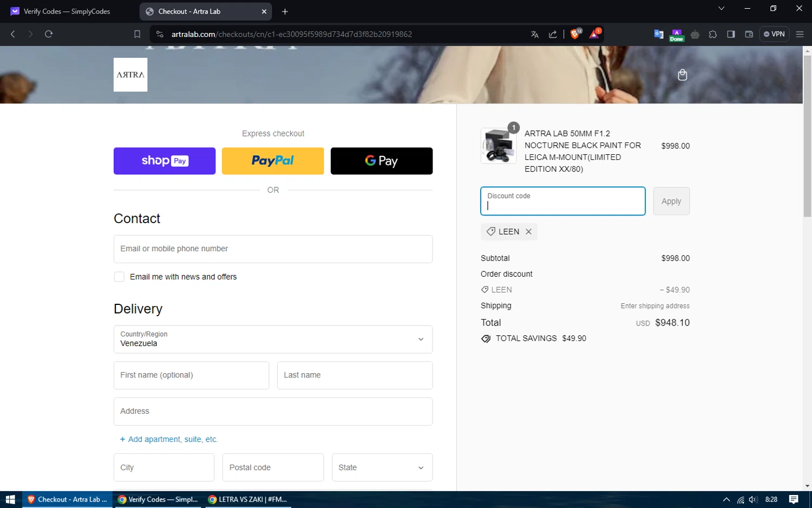The height and width of the screenshot is (508, 812).
Task: Focus the Discount code field
Action: tap(563, 201)
